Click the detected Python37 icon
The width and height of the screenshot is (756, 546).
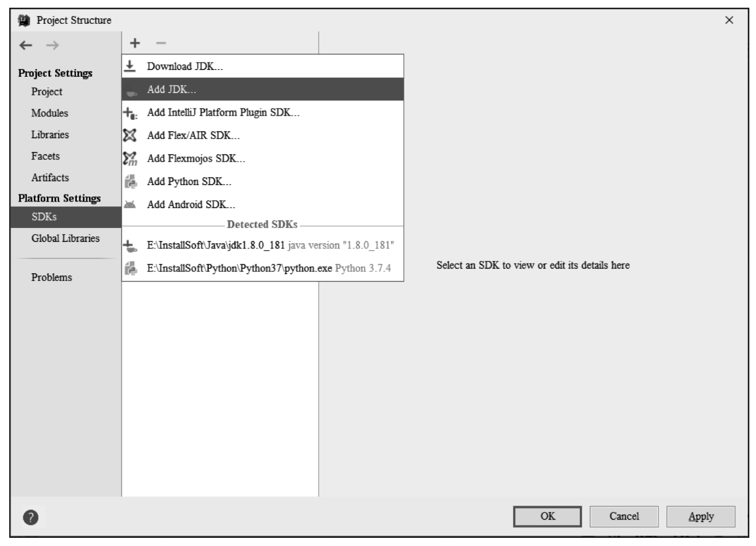[130, 268]
